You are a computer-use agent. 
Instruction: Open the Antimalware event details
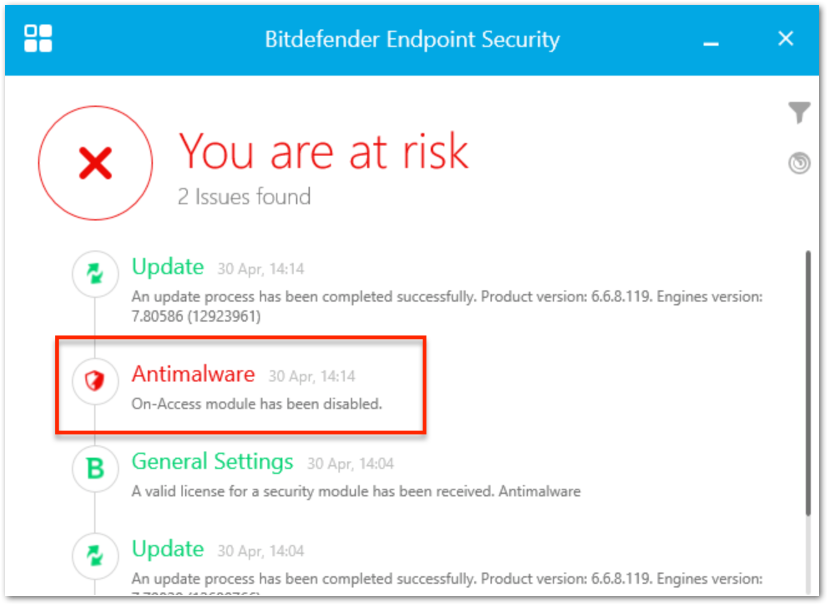click(x=193, y=375)
